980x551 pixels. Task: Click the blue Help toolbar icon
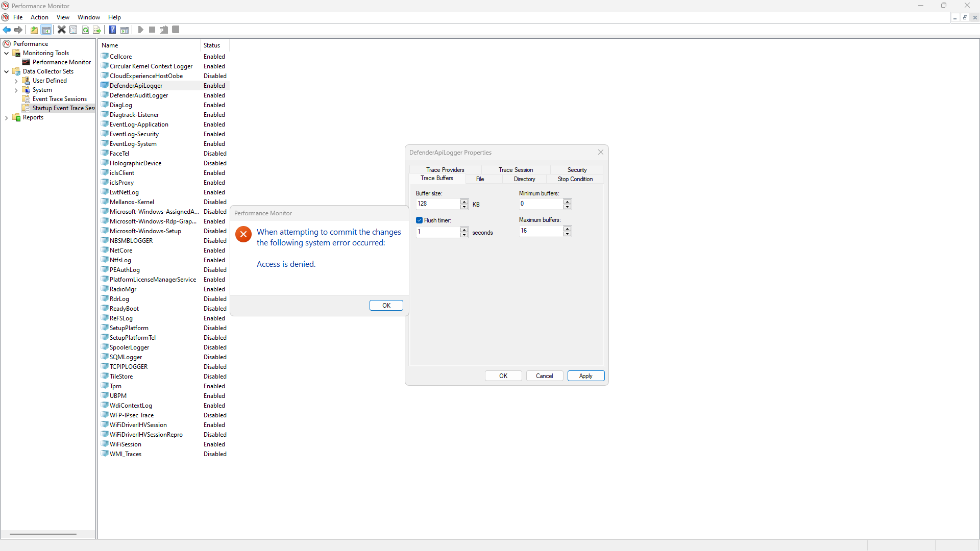[x=112, y=30]
